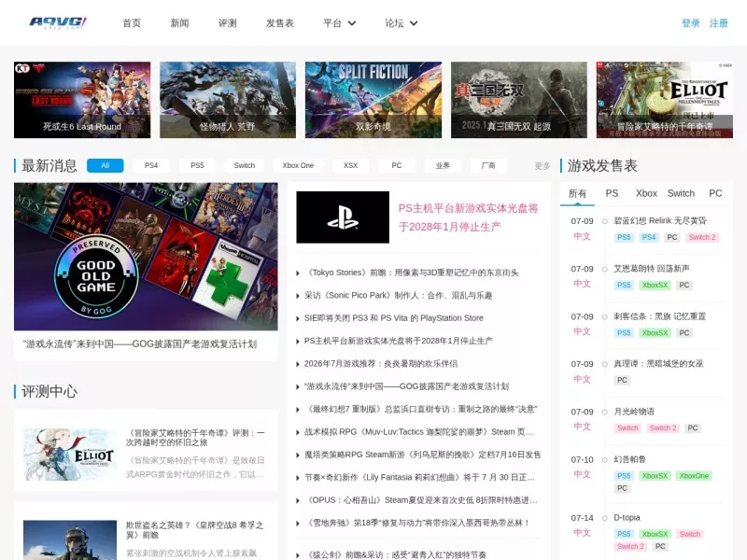The image size is (747, 560).
Task: Open the 真三国无双 起源 banner
Action: (519, 100)
